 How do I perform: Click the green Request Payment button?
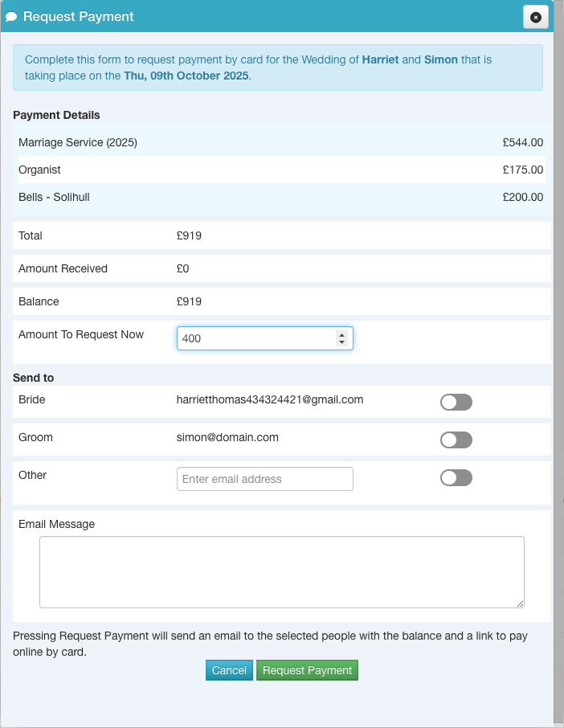tap(307, 670)
